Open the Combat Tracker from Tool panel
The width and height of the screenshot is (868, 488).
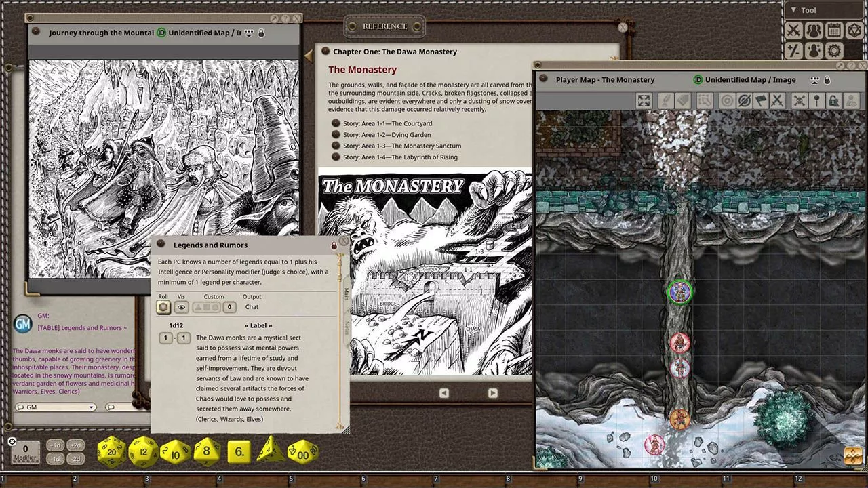click(795, 30)
